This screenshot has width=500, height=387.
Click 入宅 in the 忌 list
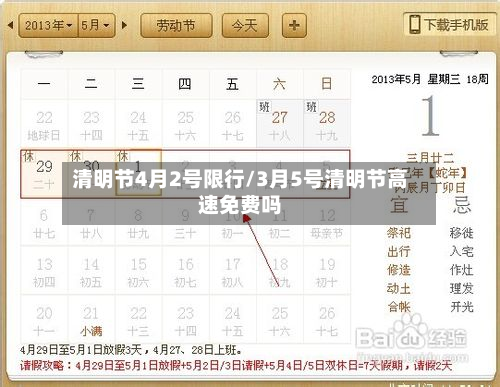coord(462,251)
